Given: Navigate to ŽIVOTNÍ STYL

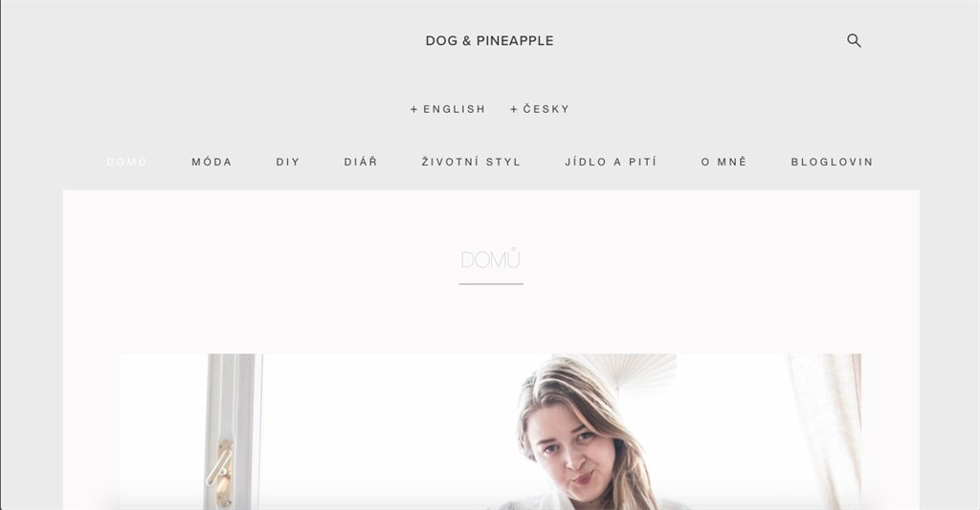Looking at the screenshot, I should (x=471, y=162).
